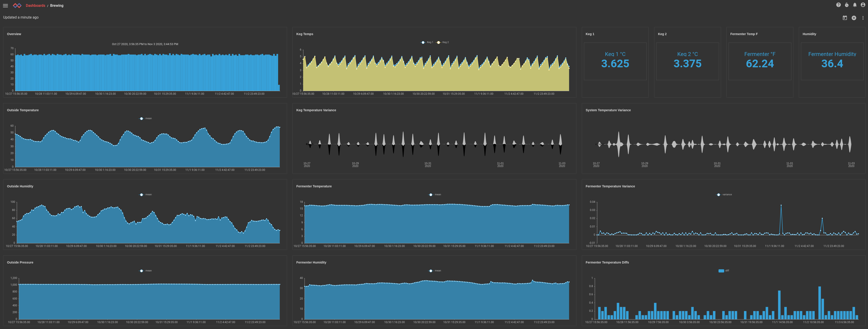Open notifications via the bell icon
Screen dimensions: 868x329
pos(855,4)
